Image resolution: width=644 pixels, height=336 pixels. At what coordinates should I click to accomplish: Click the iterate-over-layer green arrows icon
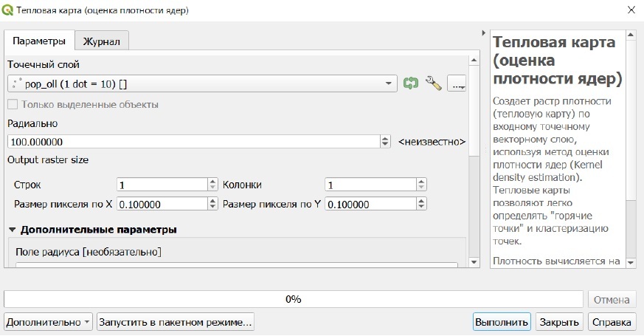tap(410, 84)
